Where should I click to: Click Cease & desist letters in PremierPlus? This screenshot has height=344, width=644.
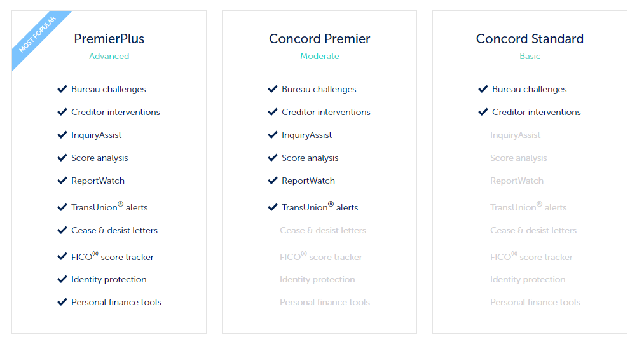pyautogui.click(x=114, y=231)
